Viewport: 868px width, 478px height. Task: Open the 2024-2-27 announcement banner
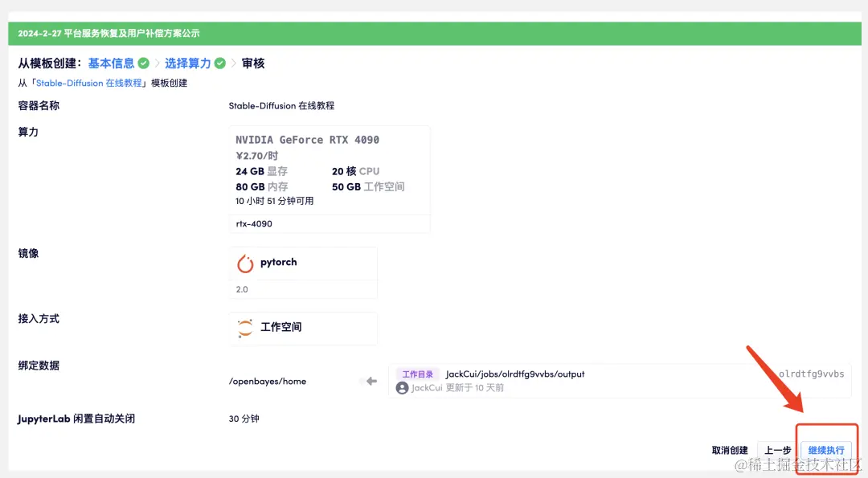click(108, 33)
